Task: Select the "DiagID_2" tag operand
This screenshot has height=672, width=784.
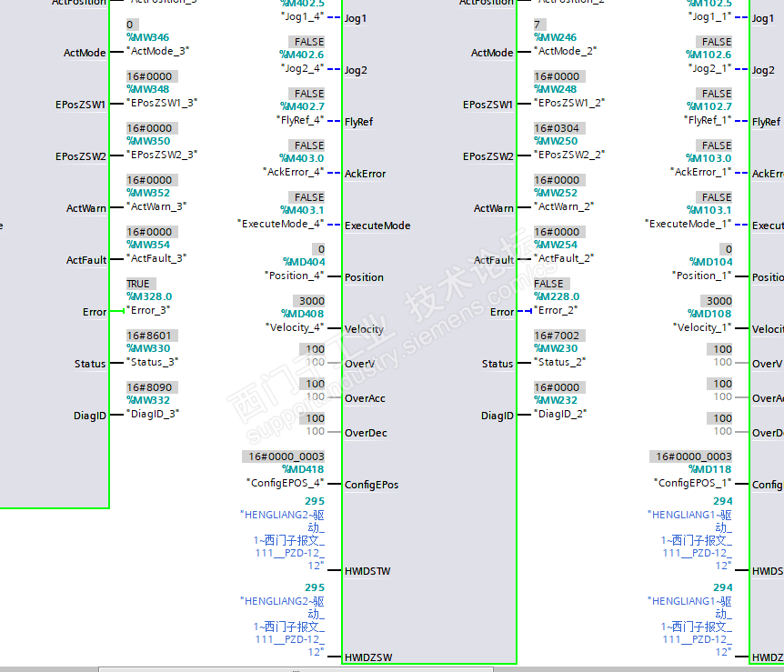Action: pyautogui.click(x=560, y=414)
